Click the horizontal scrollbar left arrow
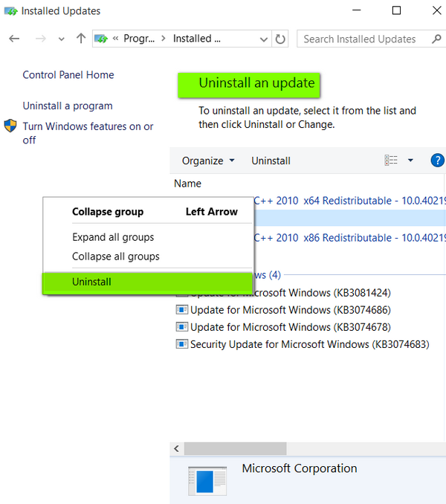This screenshot has width=446, height=504. click(176, 448)
